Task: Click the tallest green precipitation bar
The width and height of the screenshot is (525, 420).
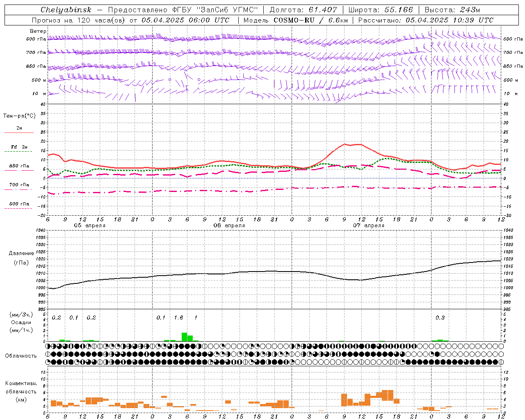Action: pyautogui.click(x=184, y=337)
